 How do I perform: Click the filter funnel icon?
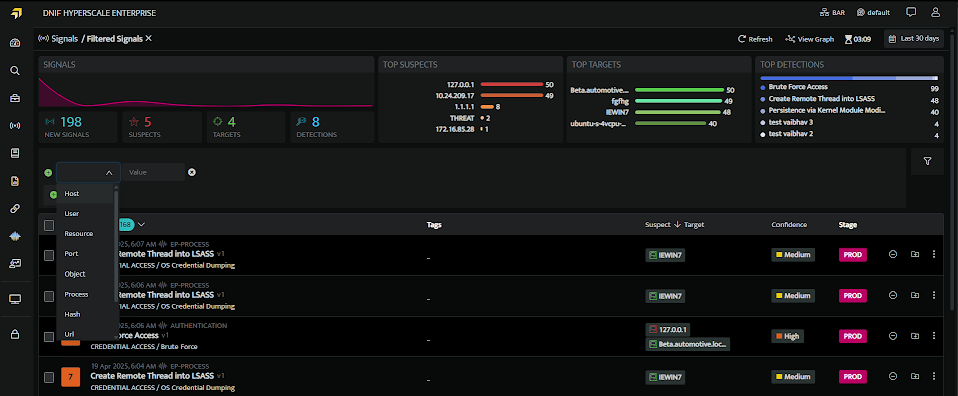pos(927,161)
